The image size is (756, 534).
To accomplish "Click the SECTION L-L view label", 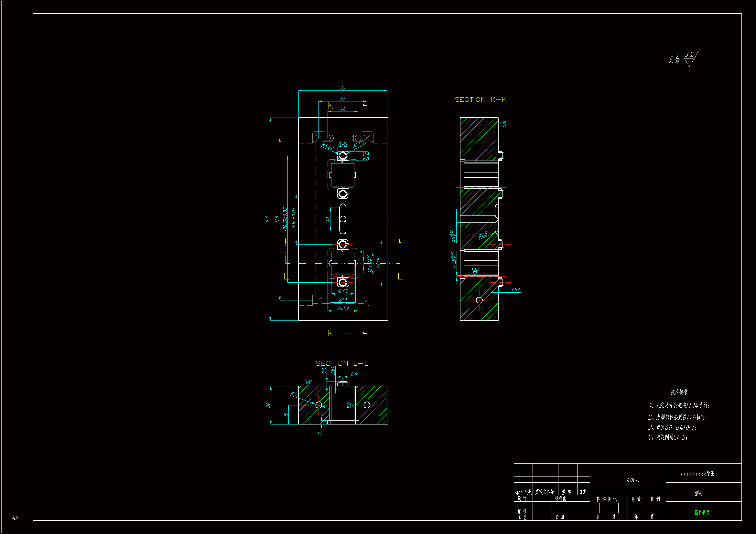I will (x=342, y=363).
